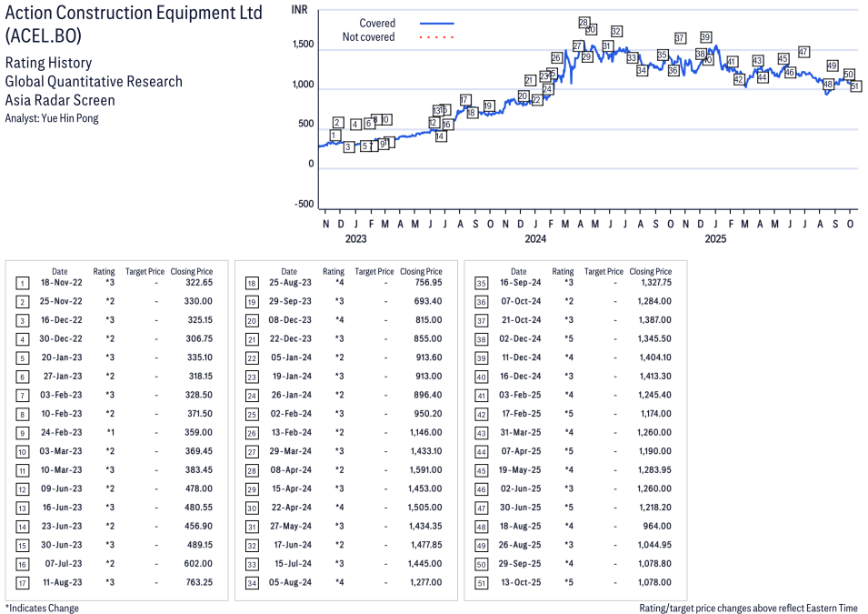Click row number box 9 dated 24-Feb-23
The image size is (868, 614).
[22, 433]
